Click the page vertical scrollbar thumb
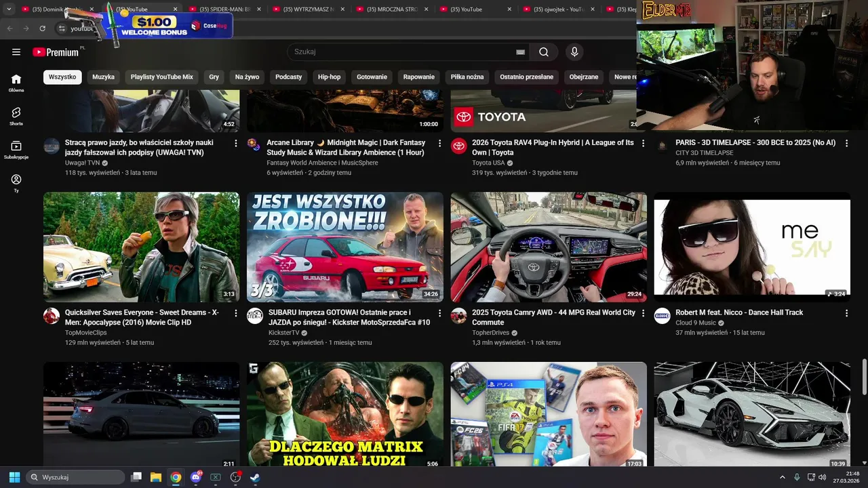Image resolution: width=868 pixels, height=488 pixels. pos(864,375)
